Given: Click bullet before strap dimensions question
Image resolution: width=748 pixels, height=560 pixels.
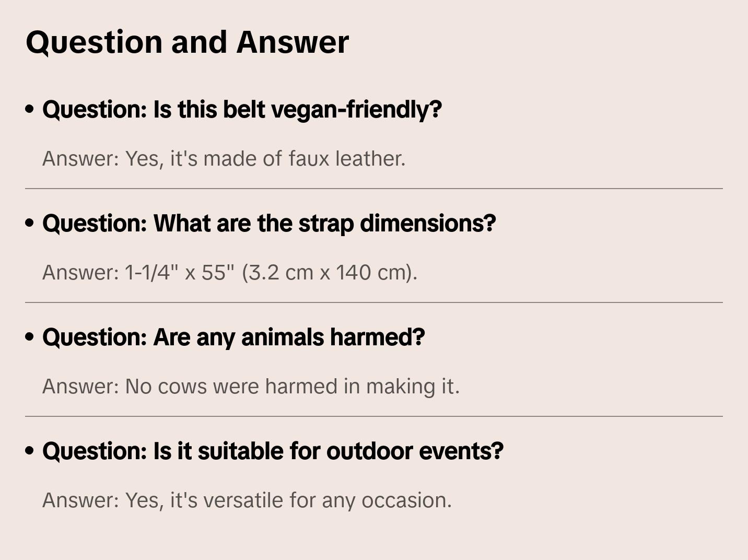Looking at the screenshot, I should pyautogui.click(x=30, y=223).
